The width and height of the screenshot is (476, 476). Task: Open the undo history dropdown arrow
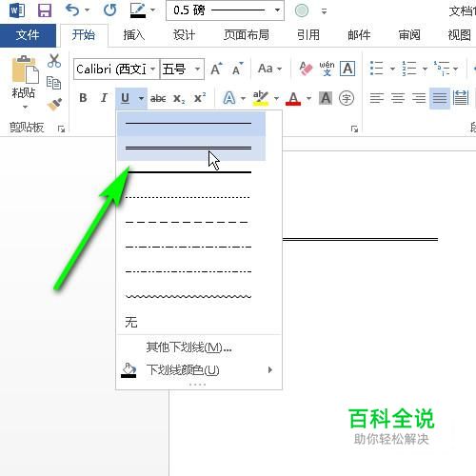click(87, 10)
